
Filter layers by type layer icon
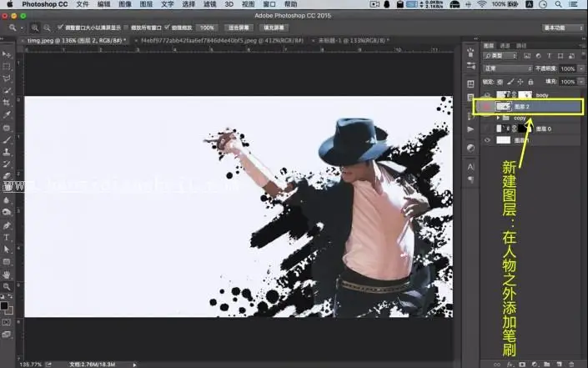[549, 56]
